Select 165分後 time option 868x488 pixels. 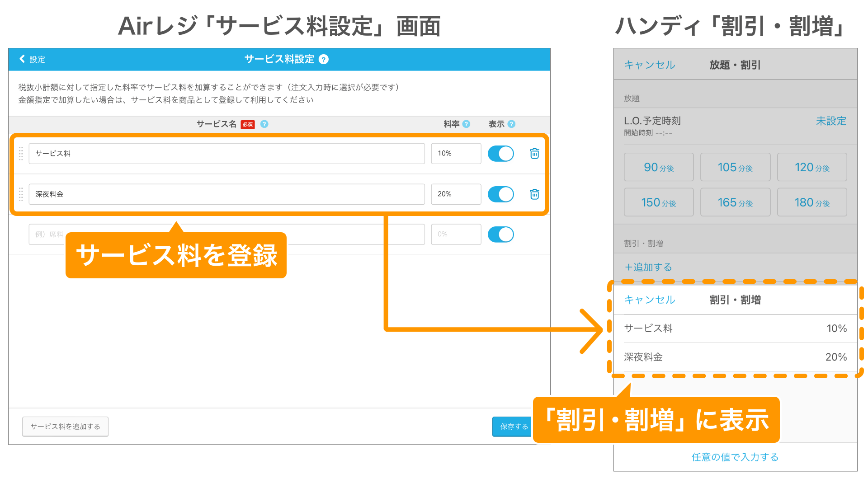tap(735, 202)
